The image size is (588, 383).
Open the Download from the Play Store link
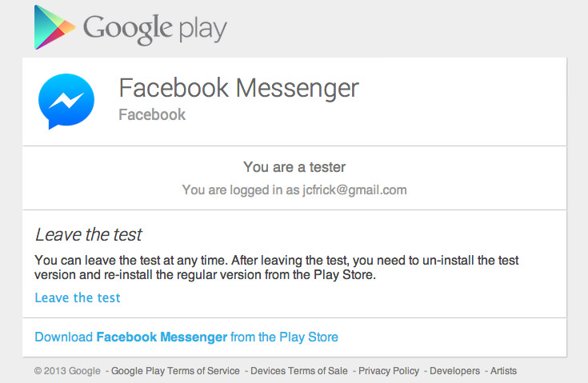(x=186, y=337)
